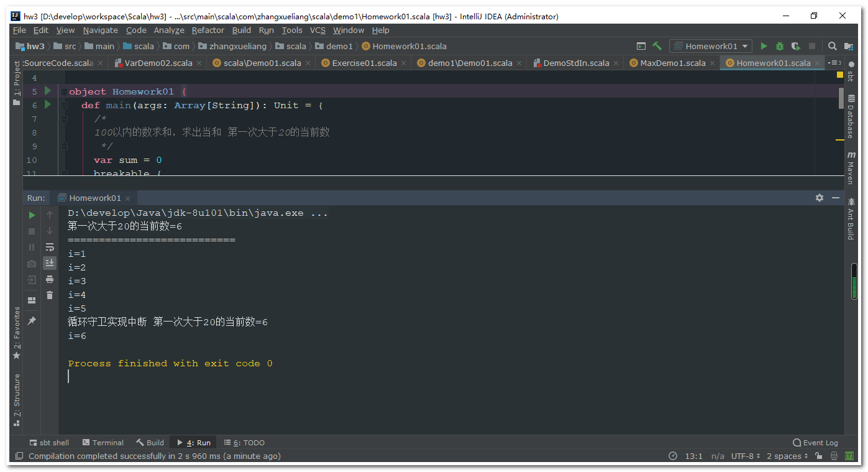
Task: Open Run panel settings gear
Action: click(x=820, y=198)
